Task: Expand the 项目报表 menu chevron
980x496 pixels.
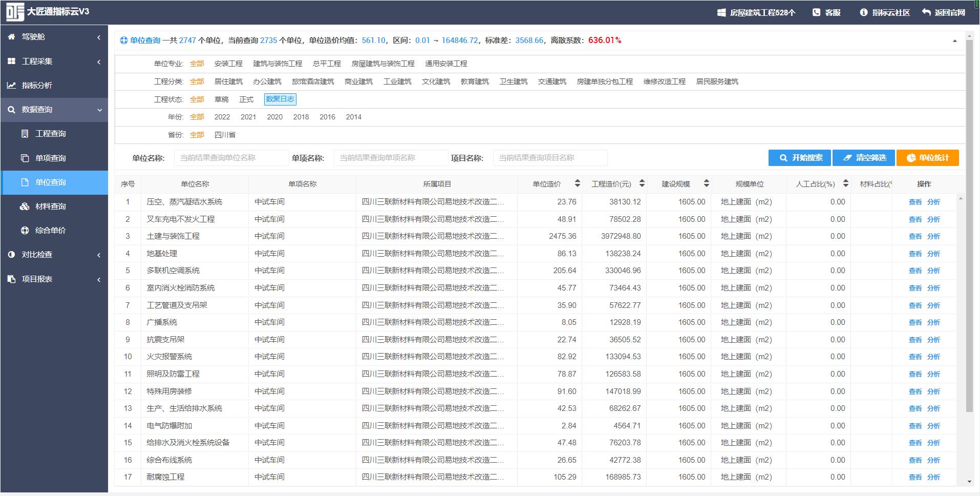Action: [x=99, y=279]
